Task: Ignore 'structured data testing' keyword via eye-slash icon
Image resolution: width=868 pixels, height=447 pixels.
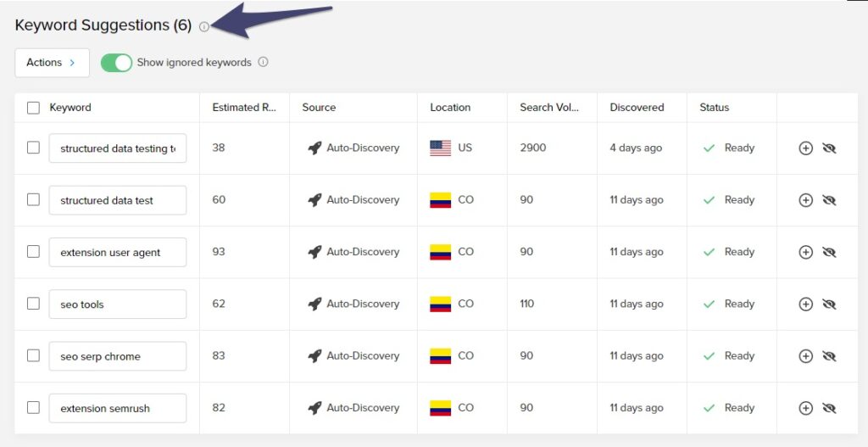Action: (x=829, y=148)
